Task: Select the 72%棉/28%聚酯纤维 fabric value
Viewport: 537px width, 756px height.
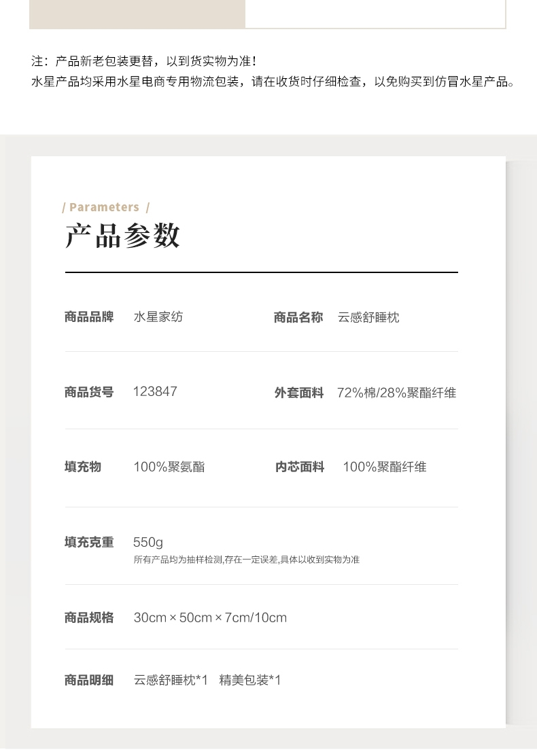Action: point(396,393)
